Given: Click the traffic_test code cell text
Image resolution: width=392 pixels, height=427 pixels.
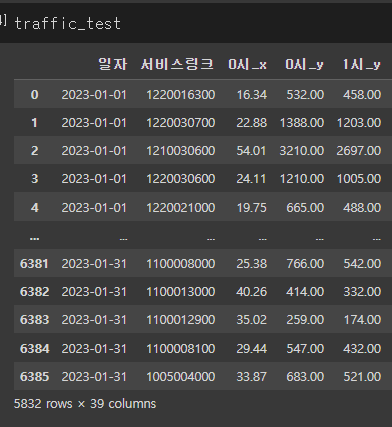Looking at the screenshot, I should [67, 24].
